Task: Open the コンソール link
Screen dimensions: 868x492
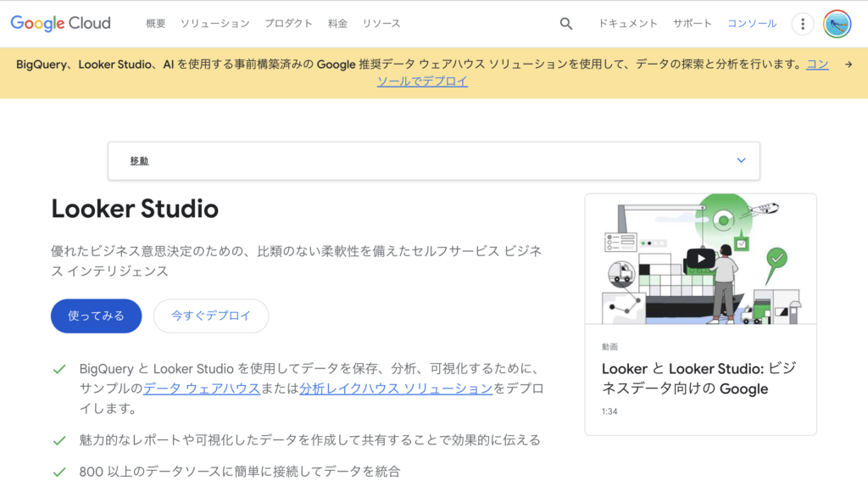Action: coord(752,24)
